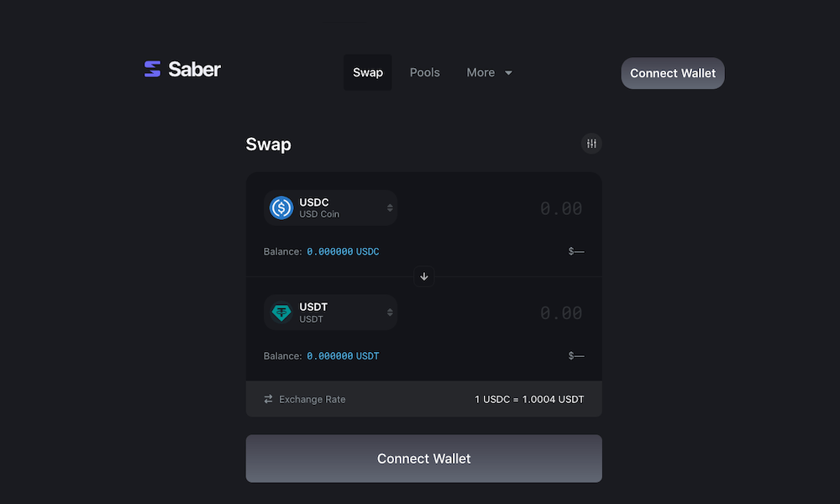Open the More navigation menu

(x=489, y=72)
